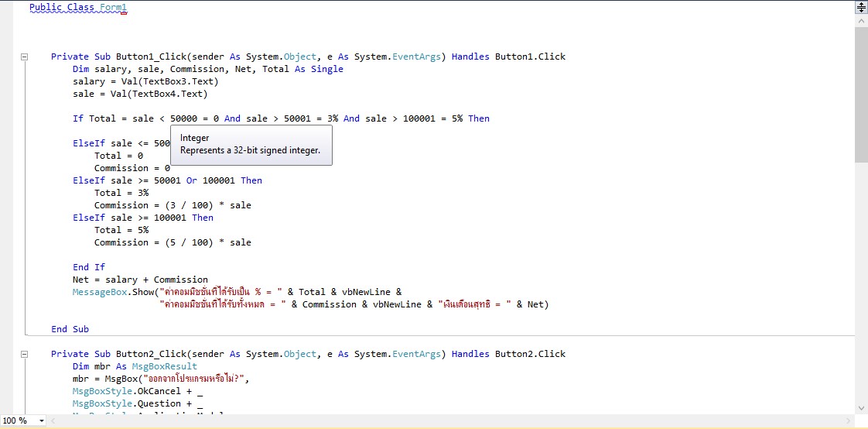
Task: Open the 100% zoom dropdown arrow
Action: [x=40, y=420]
